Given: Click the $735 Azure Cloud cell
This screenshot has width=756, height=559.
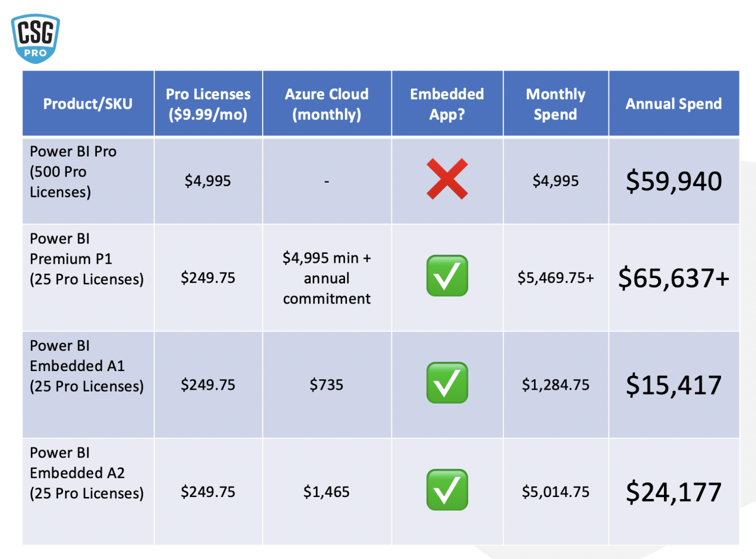Looking at the screenshot, I should 326,385.
